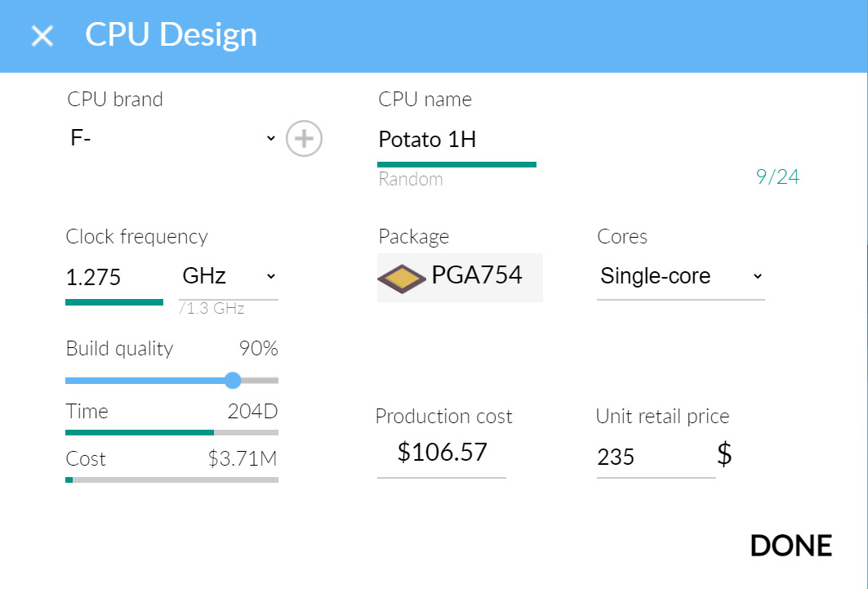This screenshot has width=868, height=589.
Task: Click the dollar sign beside retail price
Action: point(724,454)
